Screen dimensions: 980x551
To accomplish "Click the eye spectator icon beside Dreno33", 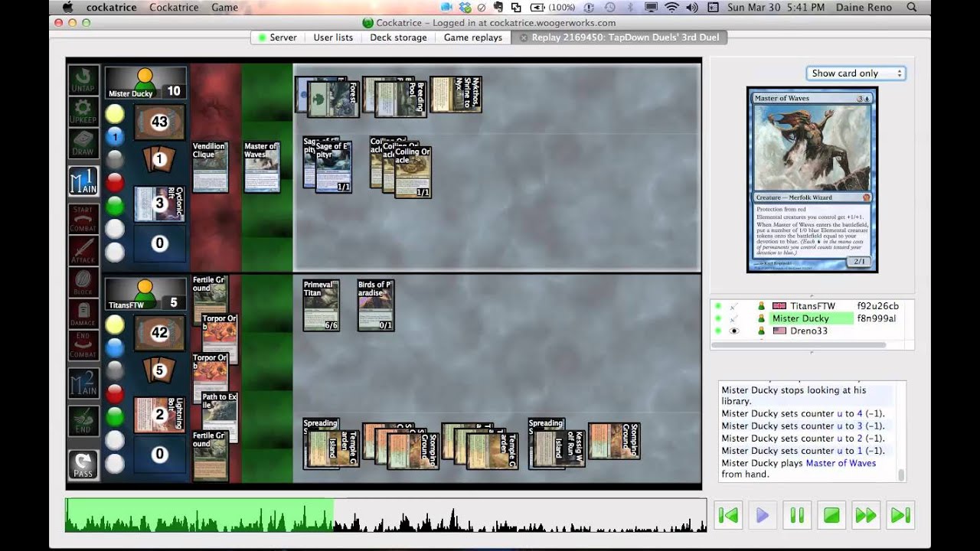I will pyautogui.click(x=734, y=331).
